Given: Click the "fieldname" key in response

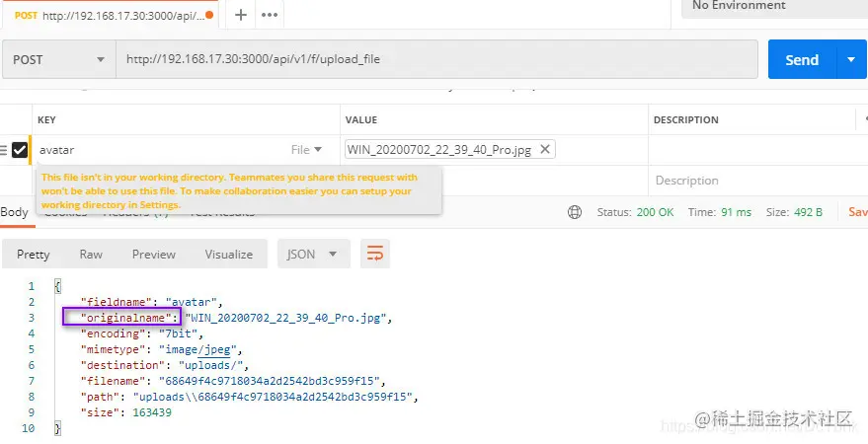Looking at the screenshot, I should pyautogui.click(x=117, y=302).
